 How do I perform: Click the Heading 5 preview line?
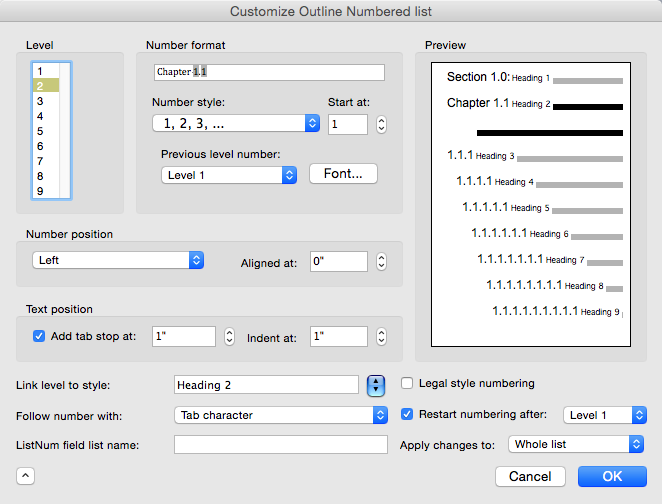coord(543,208)
